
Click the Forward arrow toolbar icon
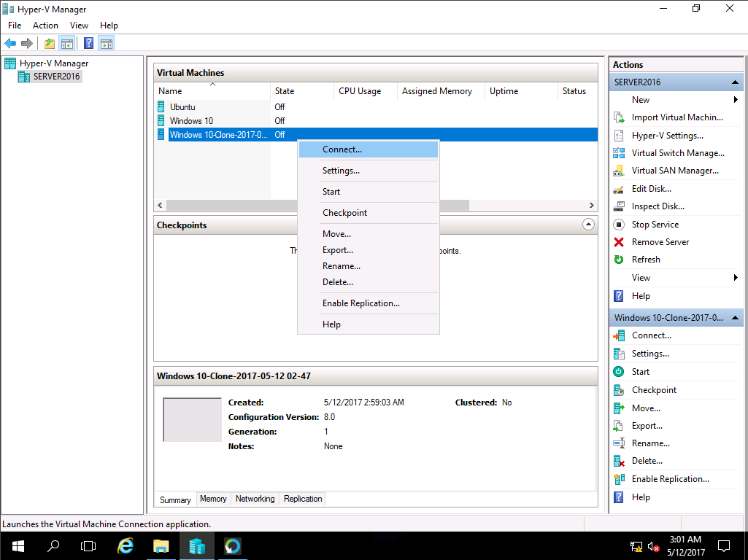click(x=27, y=43)
